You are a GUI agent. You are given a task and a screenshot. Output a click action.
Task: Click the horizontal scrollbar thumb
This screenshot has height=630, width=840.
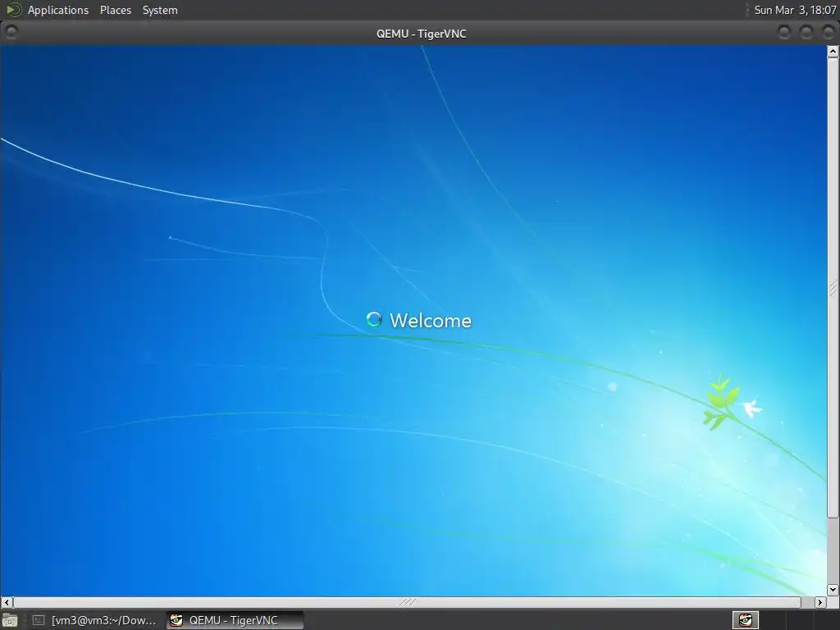click(x=407, y=602)
